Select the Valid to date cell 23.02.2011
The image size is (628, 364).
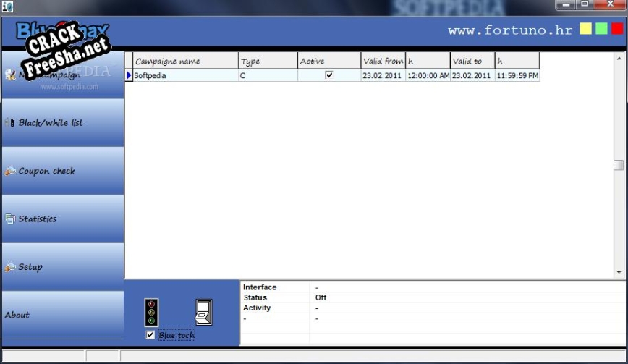click(472, 75)
